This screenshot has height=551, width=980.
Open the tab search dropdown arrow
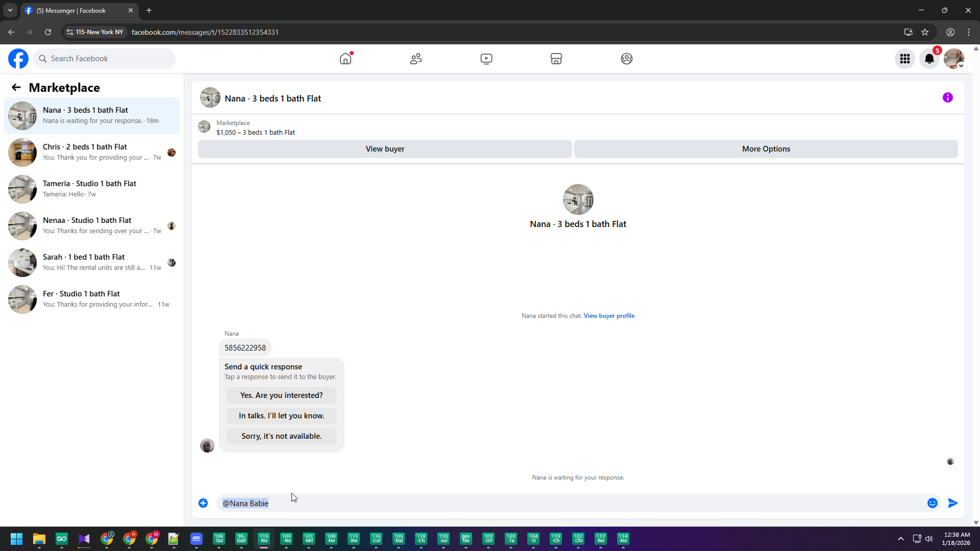pyautogui.click(x=10, y=10)
